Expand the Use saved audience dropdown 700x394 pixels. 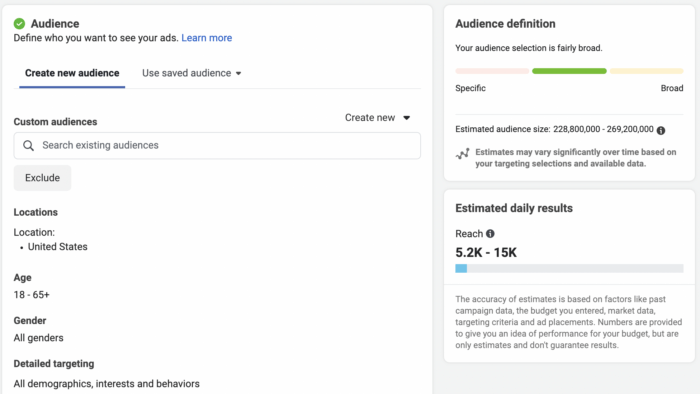[192, 73]
